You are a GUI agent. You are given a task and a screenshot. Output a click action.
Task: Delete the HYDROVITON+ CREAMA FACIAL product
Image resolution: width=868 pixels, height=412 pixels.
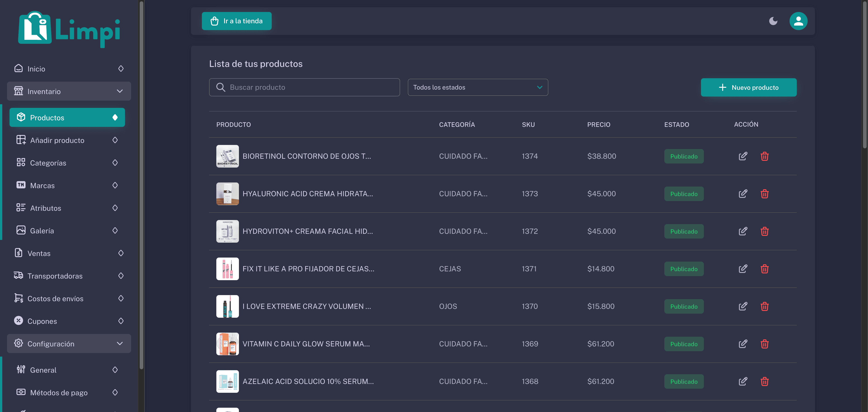[x=764, y=231]
